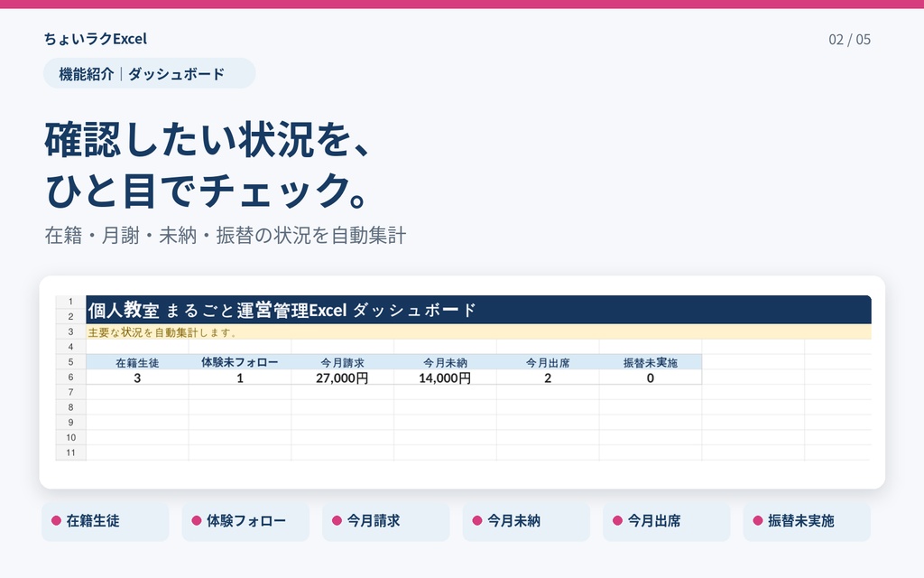Select row header 9
The height and width of the screenshot is (578, 924).
click(x=70, y=423)
